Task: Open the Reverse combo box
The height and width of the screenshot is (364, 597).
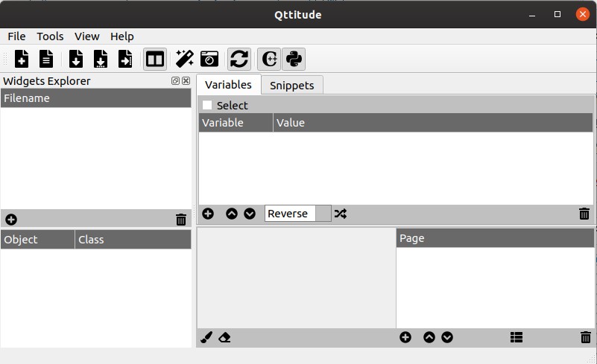Action: tap(297, 214)
